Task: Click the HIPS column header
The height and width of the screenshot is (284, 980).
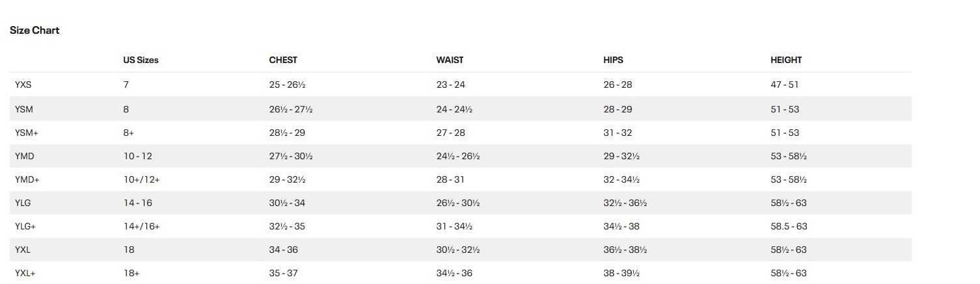Action: 613,60
